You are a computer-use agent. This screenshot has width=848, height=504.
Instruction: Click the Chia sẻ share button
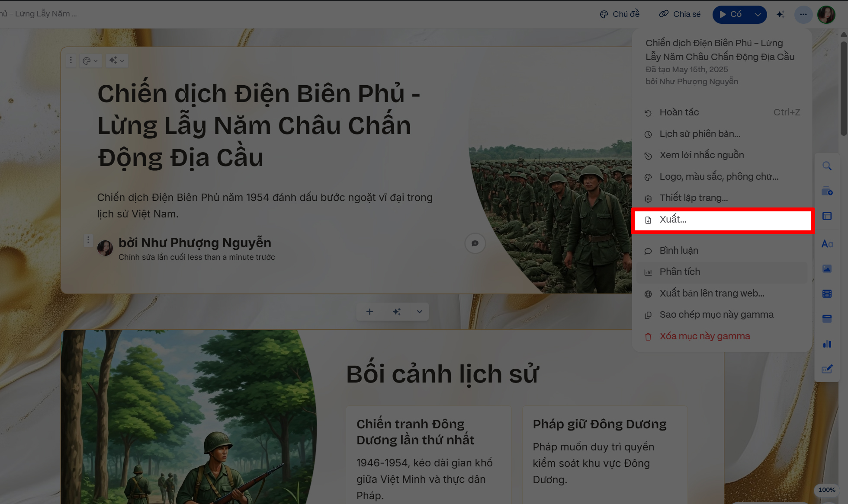pos(680,14)
